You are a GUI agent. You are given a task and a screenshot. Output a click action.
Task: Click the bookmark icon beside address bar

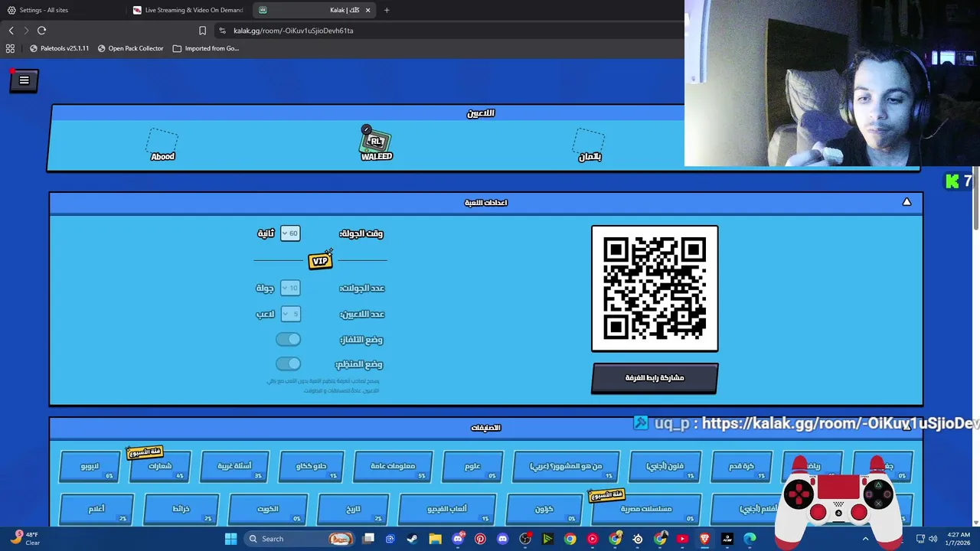pyautogui.click(x=202, y=31)
